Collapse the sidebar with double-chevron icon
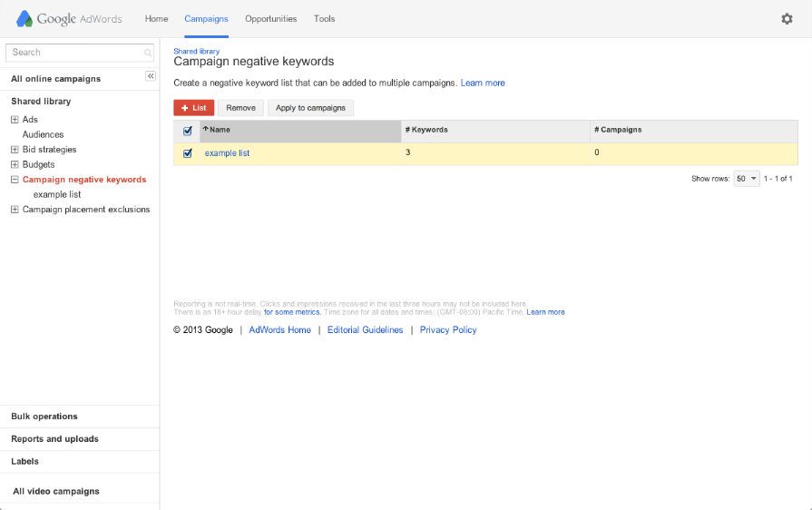This screenshot has height=510, width=812. pos(151,76)
